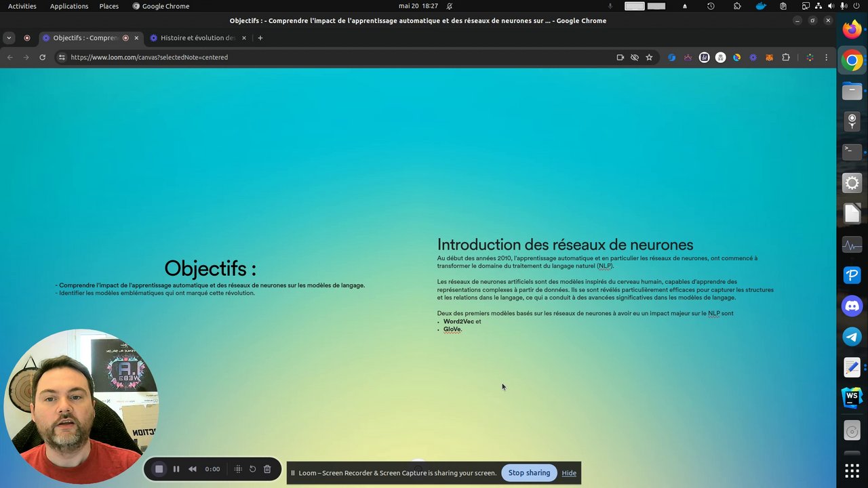Screen dimensions: 868x488
Task: Open the blue-yellow circular extension
Action: 736,58
